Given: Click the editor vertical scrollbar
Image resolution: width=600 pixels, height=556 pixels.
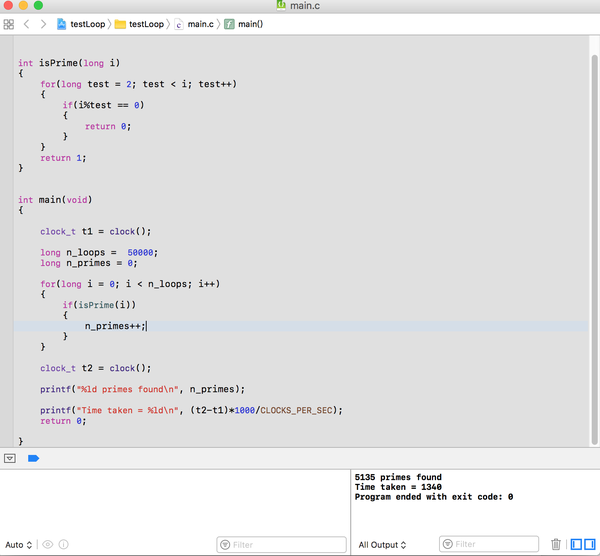Looking at the screenshot, I should tap(594, 249).
